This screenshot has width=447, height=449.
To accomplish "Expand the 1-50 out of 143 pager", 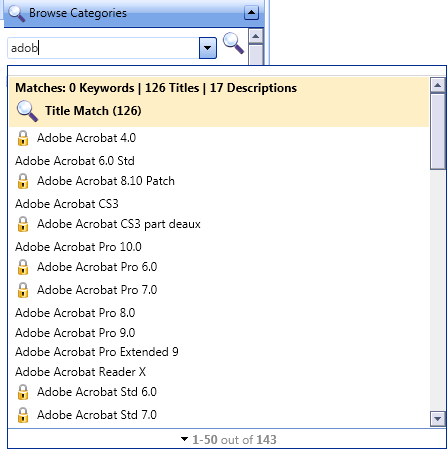I will point(229,439).
